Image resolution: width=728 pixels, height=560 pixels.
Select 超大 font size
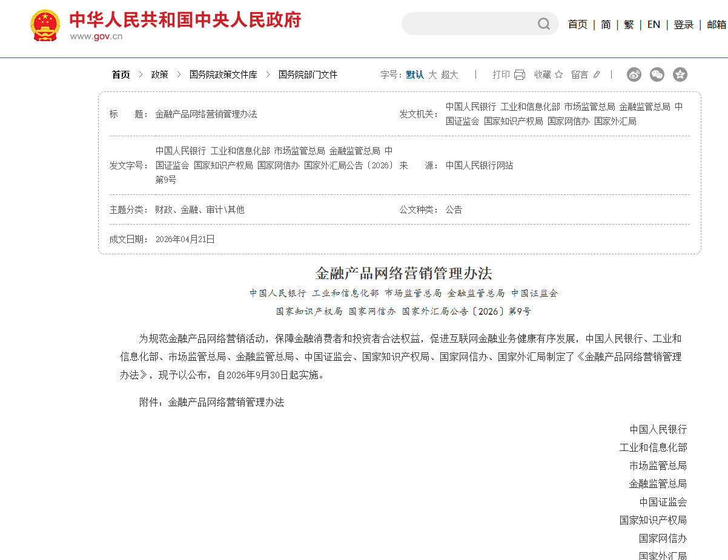point(449,74)
